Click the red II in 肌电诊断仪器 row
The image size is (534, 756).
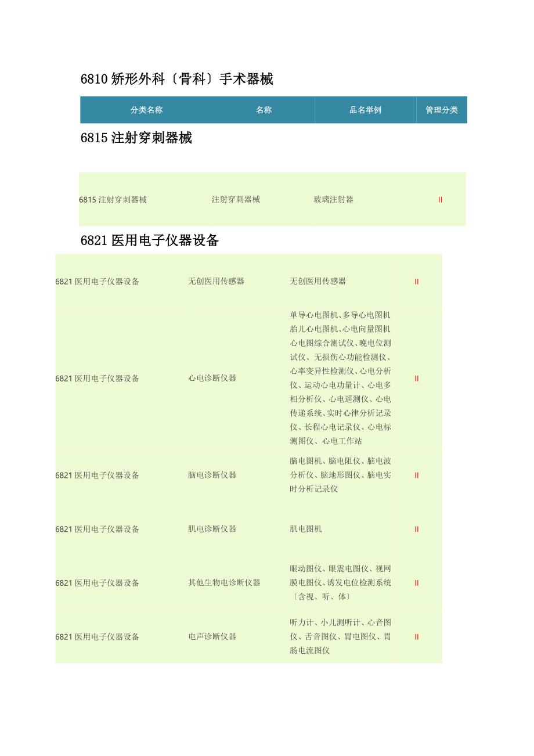pos(416,530)
